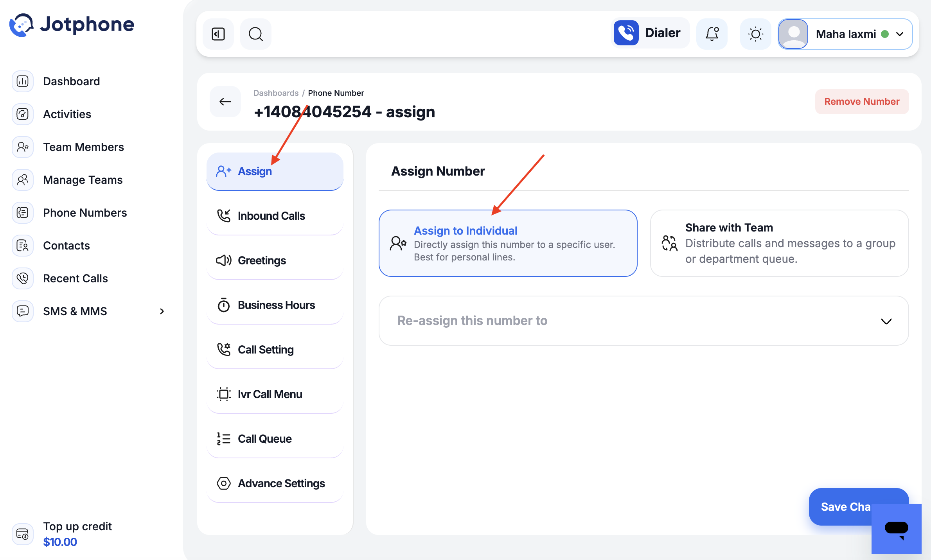The width and height of the screenshot is (931, 560).
Task: Open the search magnifier
Action: [x=256, y=34]
